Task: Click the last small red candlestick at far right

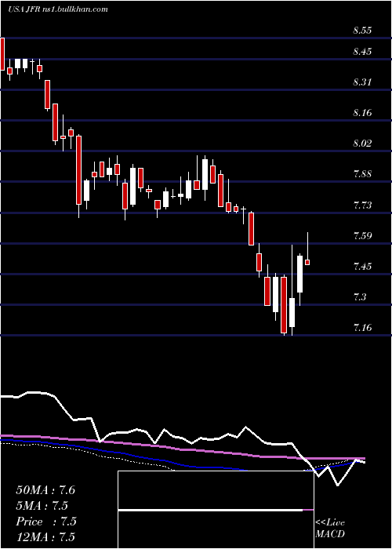Action: point(307,262)
